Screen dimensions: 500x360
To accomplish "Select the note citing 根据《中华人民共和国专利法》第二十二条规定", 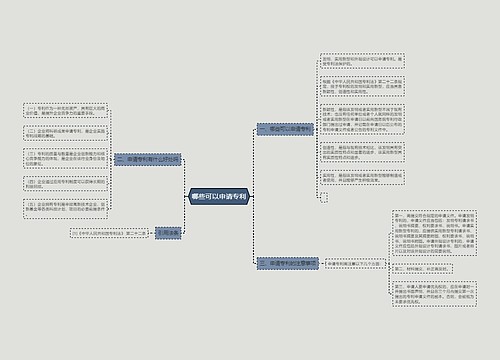I will (x=362, y=86).
